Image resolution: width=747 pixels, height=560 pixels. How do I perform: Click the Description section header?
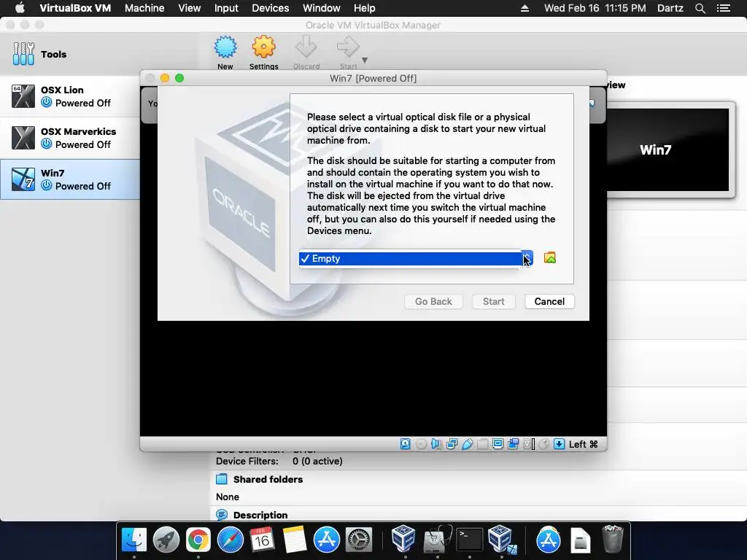click(260, 516)
